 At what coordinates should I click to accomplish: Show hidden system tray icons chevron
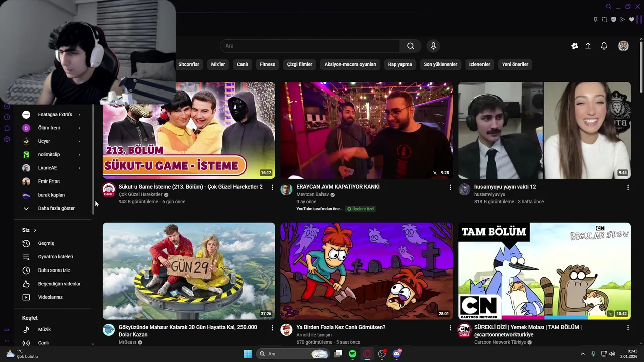click(x=583, y=354)
